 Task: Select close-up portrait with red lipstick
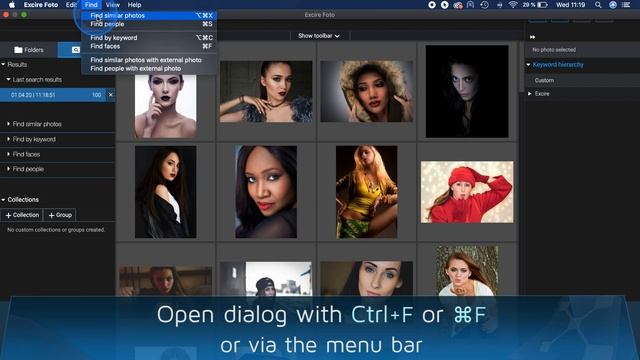(266, 192)
